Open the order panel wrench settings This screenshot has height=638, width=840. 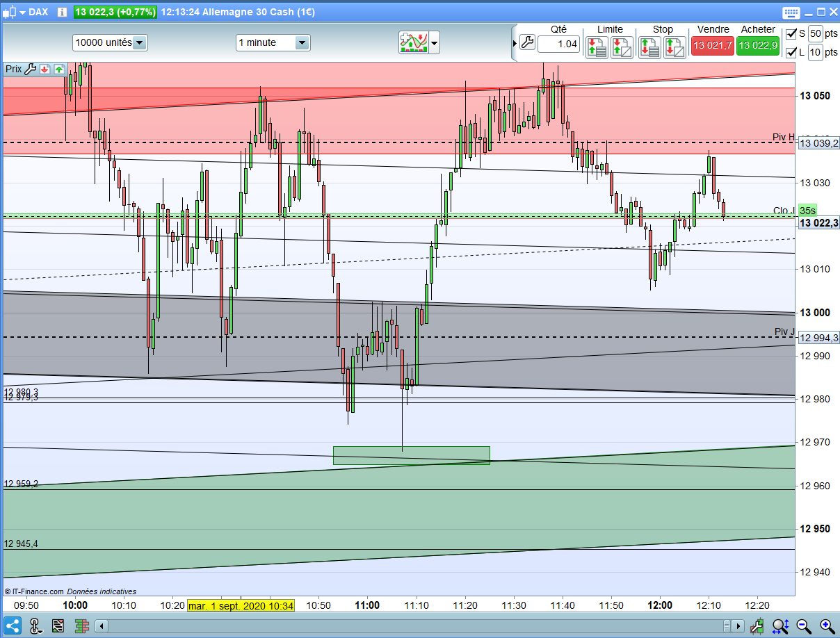coord(526,43)
